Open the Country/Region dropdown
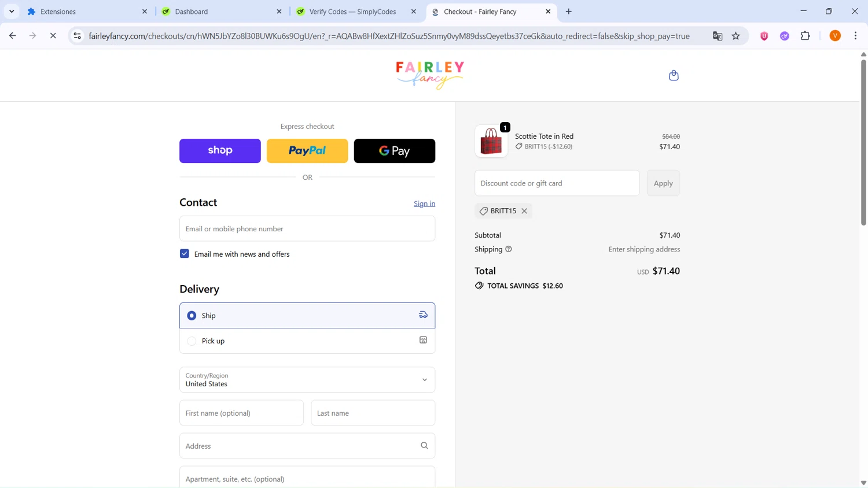868x488 pixels. (x=307, y=380)
